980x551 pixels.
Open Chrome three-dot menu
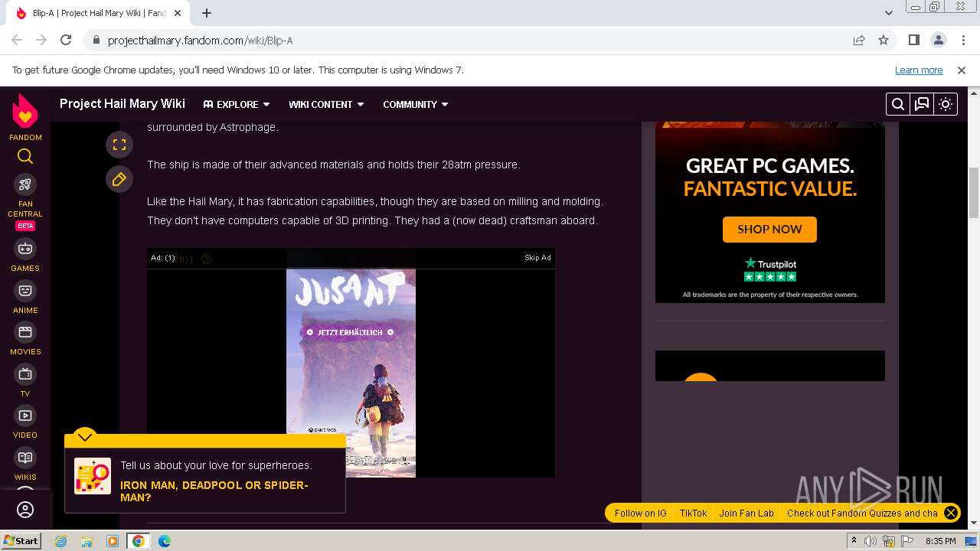tap(962, 40)
